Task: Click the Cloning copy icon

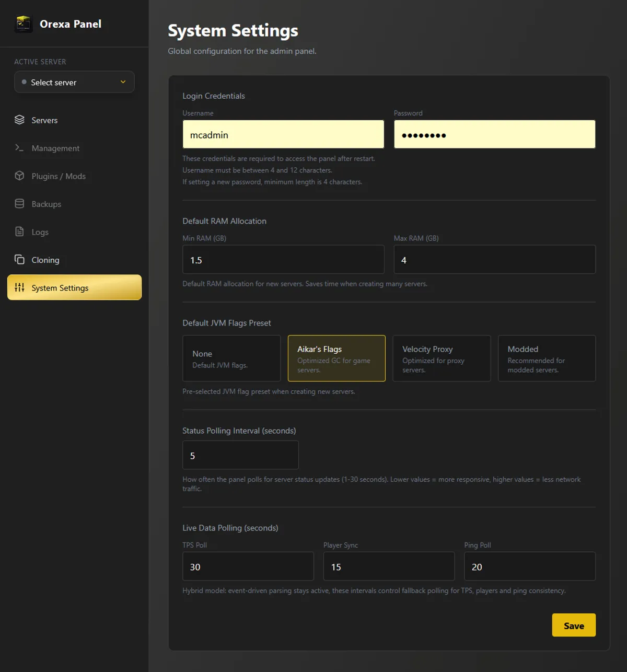Action: 19,260
